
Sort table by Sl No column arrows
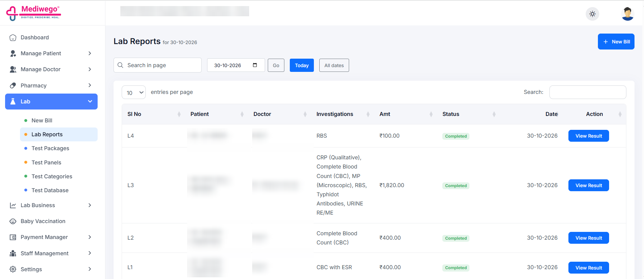pyautogui.click(x=179, y=114)
